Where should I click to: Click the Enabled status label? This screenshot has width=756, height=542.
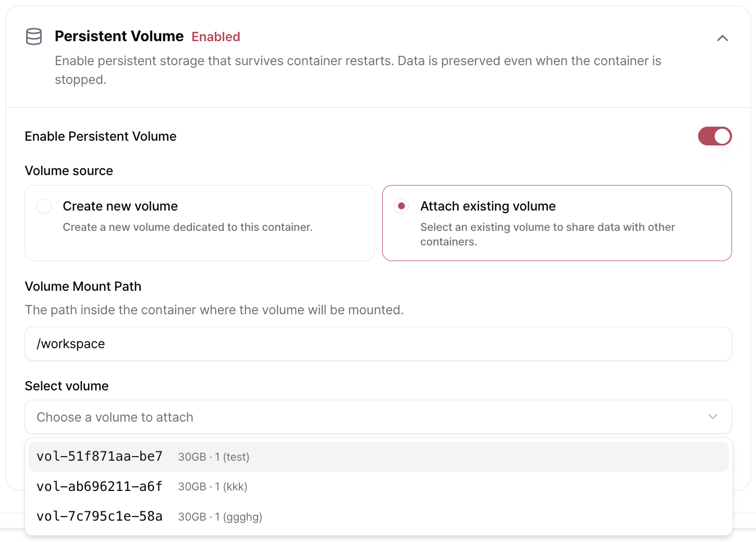(x=216, y=36)
